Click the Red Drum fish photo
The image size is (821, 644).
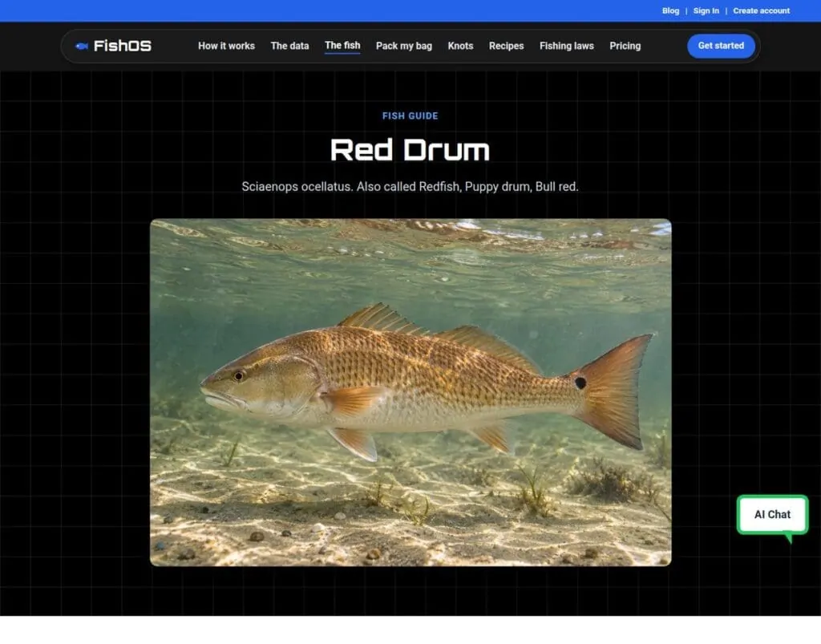click(410, 392)
